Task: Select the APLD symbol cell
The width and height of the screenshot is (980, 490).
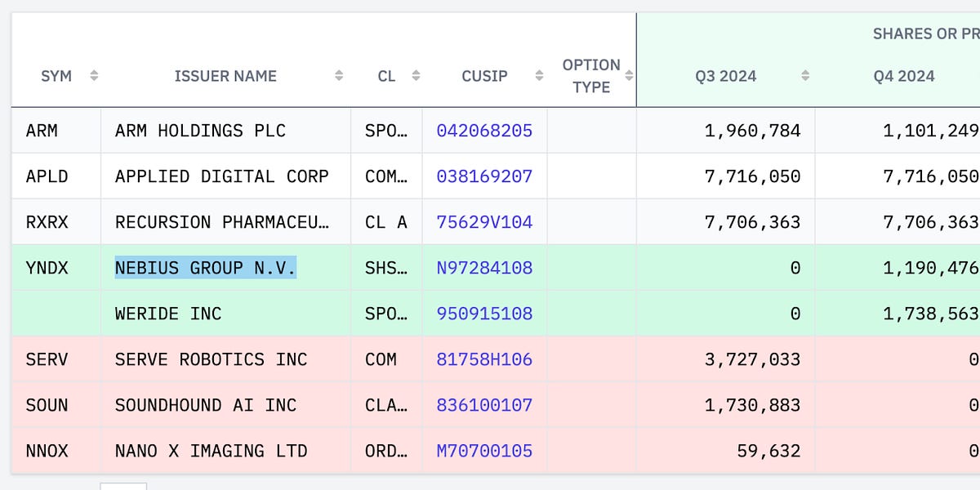Action: click(56, 176)
